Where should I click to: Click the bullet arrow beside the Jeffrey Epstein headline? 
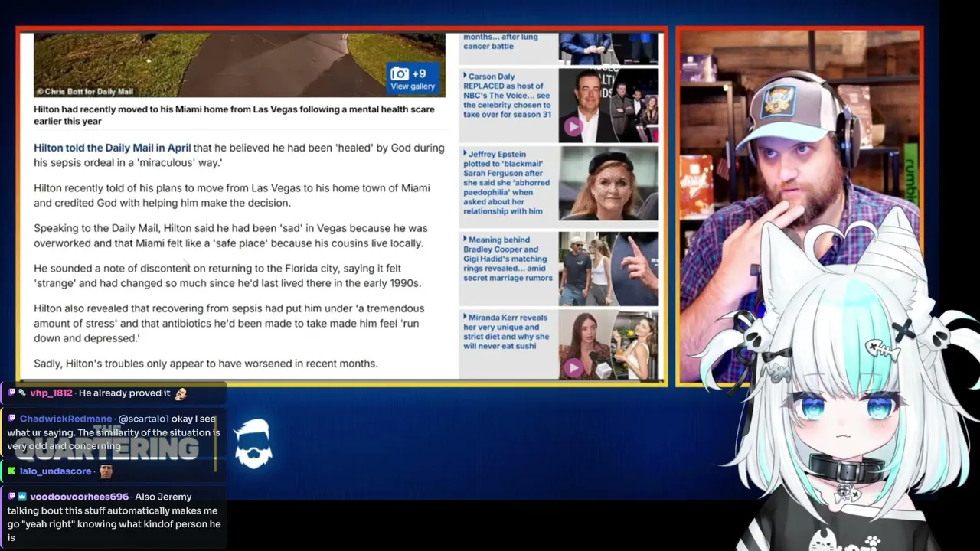465,154
